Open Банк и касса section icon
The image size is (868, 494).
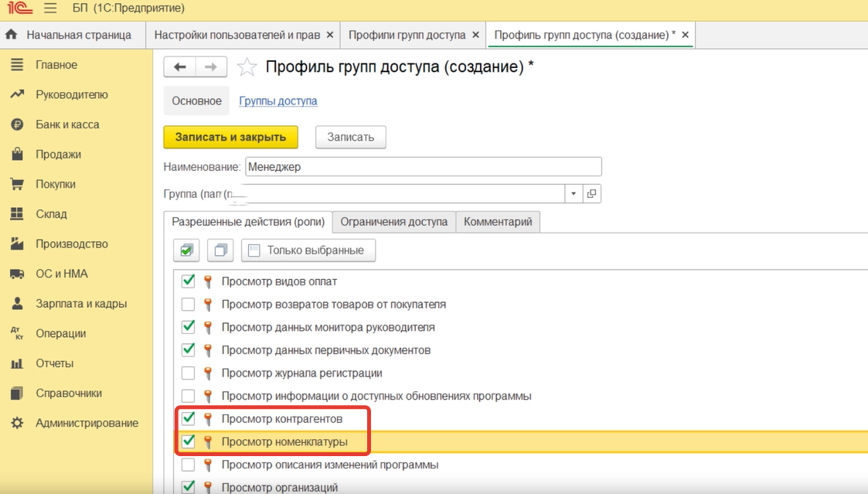[x=17, y=124]
